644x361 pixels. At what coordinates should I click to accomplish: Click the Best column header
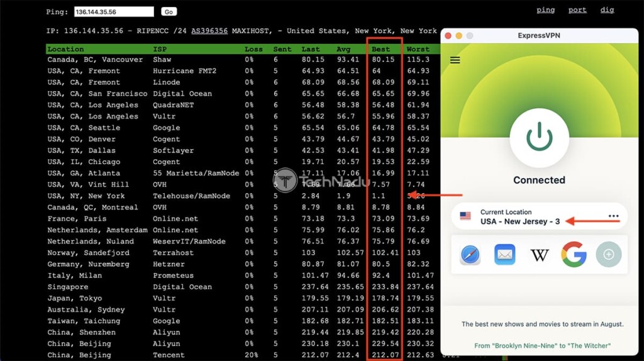click(380, 49)
